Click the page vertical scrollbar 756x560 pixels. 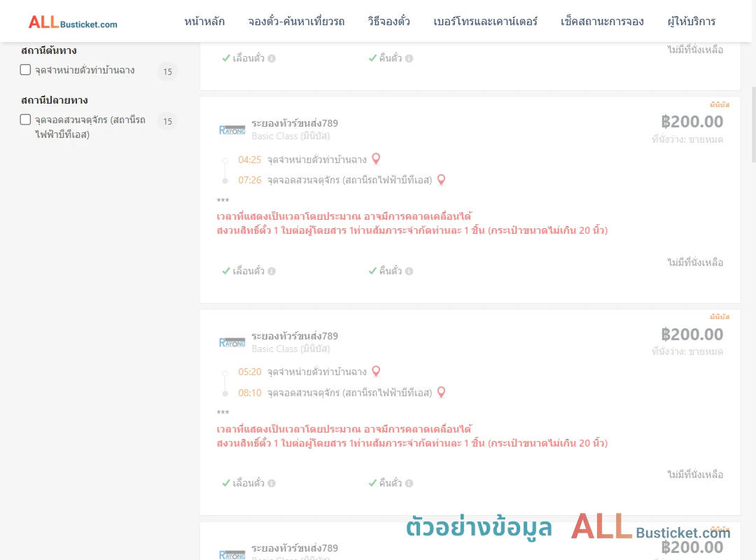pos(753,125)
